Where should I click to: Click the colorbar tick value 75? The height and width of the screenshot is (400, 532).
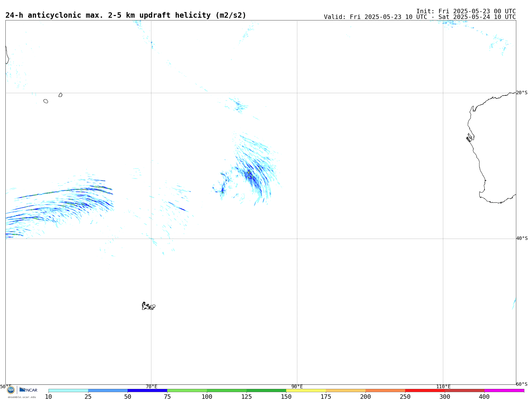click(x=167, y=397)
